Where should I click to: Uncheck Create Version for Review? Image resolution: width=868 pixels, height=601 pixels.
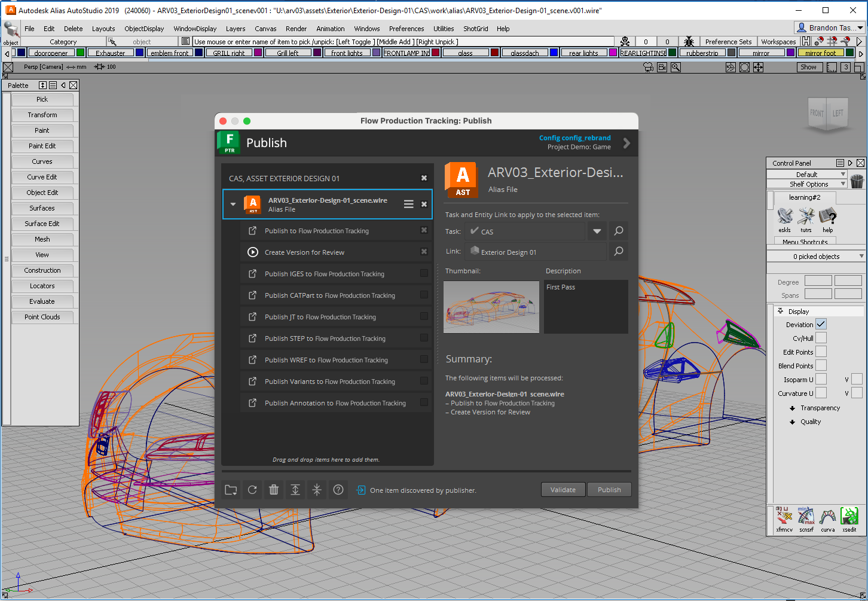(424, 252)
